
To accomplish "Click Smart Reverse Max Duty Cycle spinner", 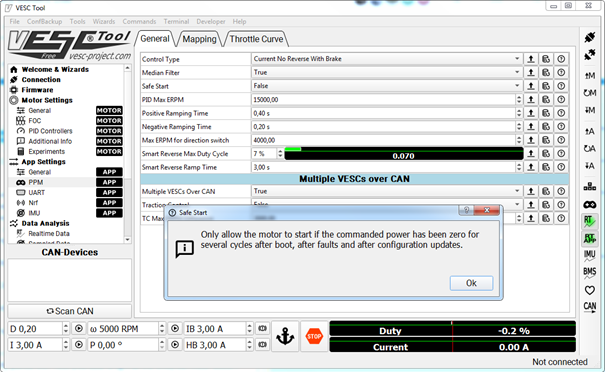I will tap(280, 153).
